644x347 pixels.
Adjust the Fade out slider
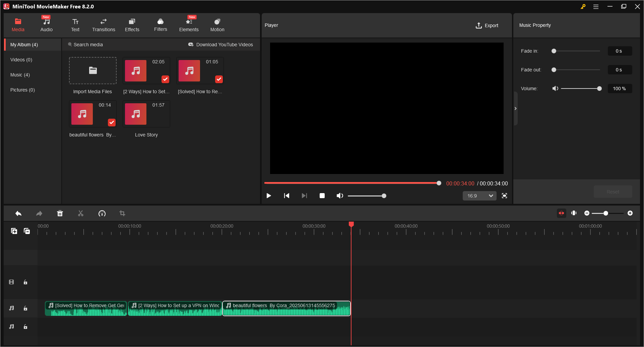click(576, 70)
